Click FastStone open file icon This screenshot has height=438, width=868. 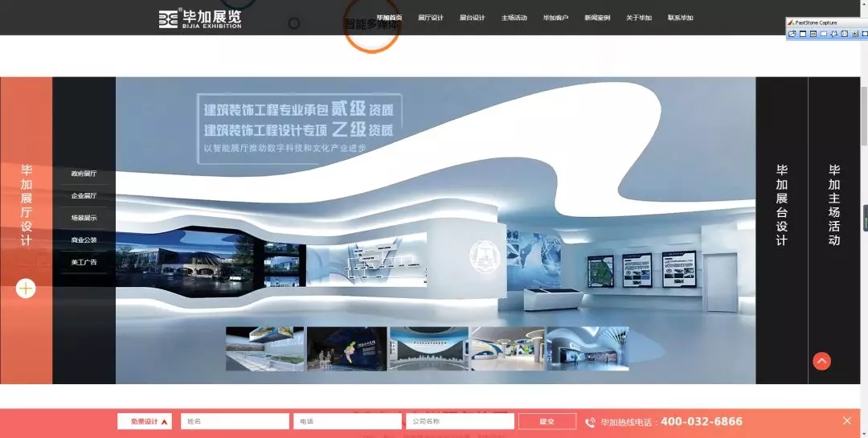click(x=792, y=34)
